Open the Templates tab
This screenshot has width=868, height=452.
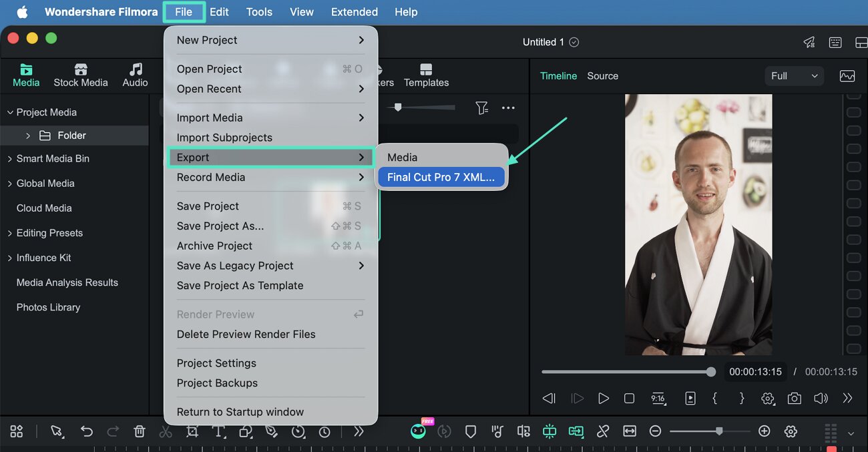(426, 75)
